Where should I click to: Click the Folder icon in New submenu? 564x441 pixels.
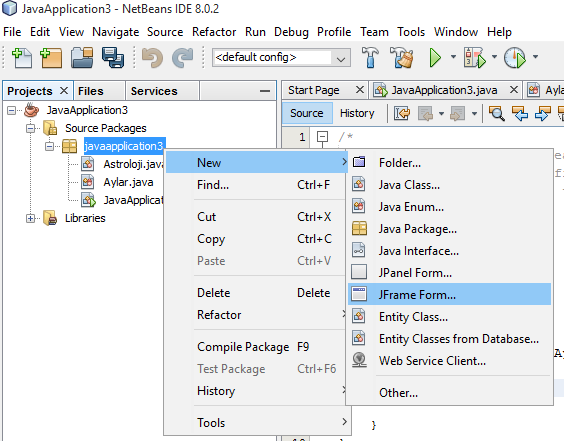[359, 162]
